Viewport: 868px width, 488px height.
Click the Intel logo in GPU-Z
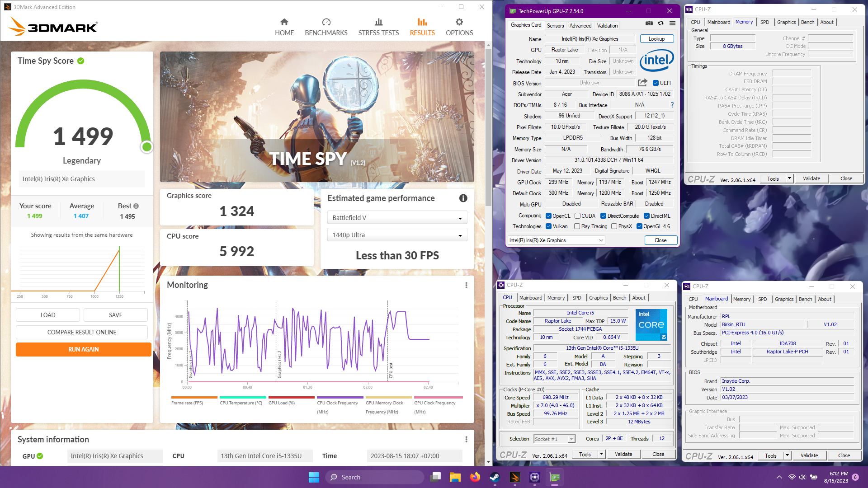tap(656, 60)
